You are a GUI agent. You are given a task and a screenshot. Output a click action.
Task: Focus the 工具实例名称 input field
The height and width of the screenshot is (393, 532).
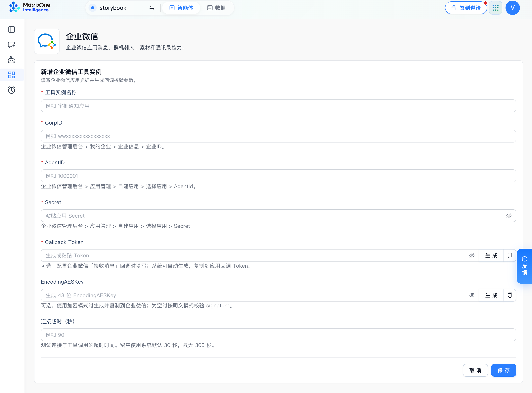click(278, 106)
